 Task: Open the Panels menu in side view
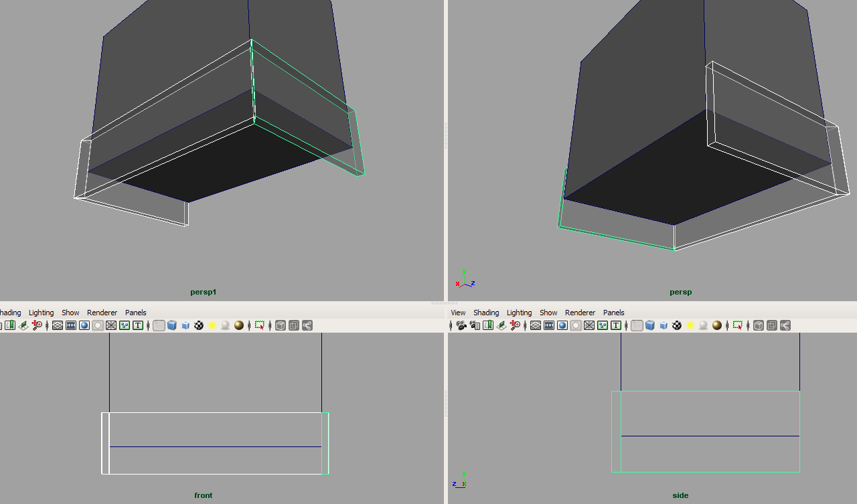pos(613,313)
